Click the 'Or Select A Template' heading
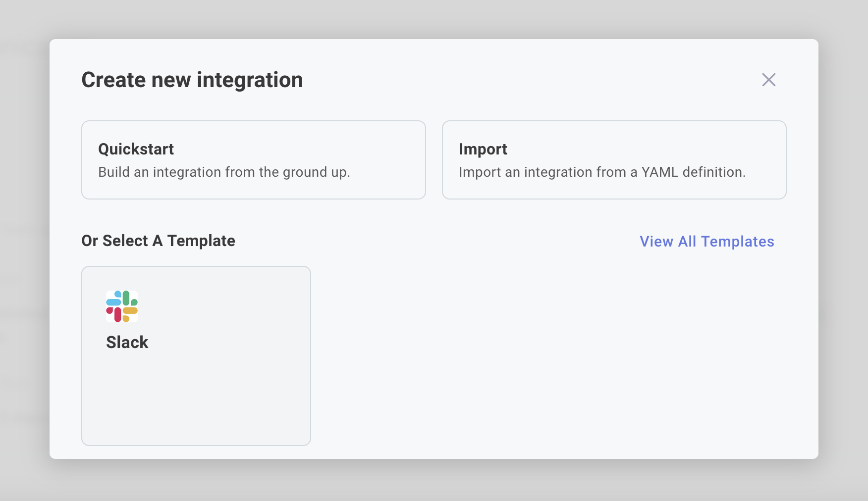 click(158, 241)
